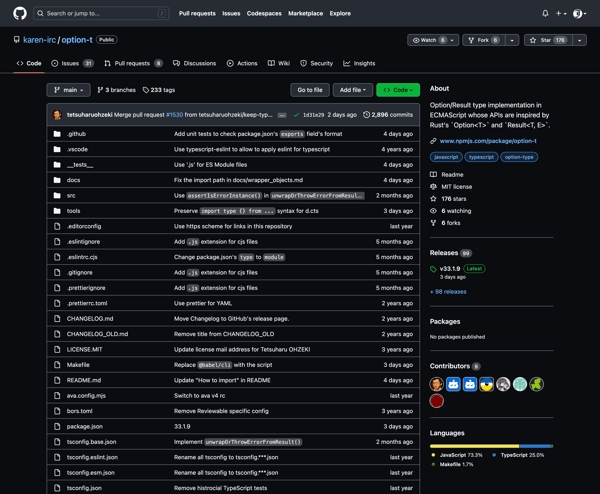The height and width of the screenshot is (494, 600).
Task: Open pull request #1530 link
Action: pyautogui.click(x=174, y=115)
